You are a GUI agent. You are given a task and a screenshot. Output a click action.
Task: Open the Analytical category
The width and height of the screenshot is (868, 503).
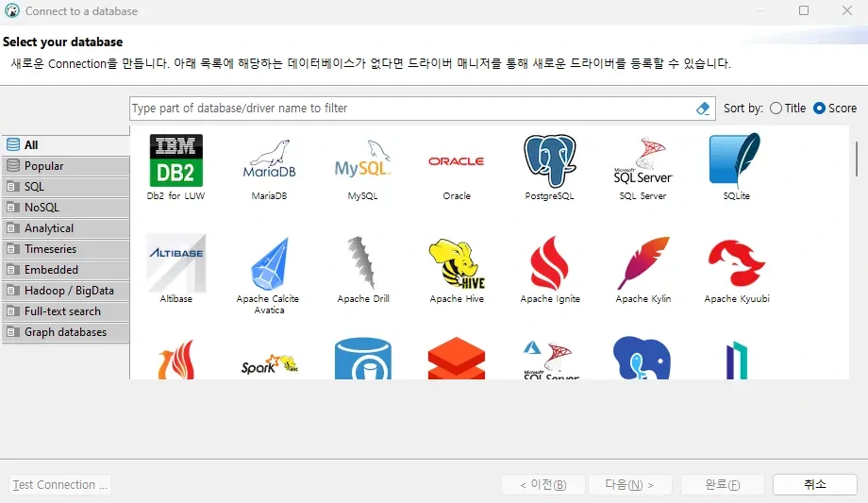pyautogui.click(x=66, y=228)
